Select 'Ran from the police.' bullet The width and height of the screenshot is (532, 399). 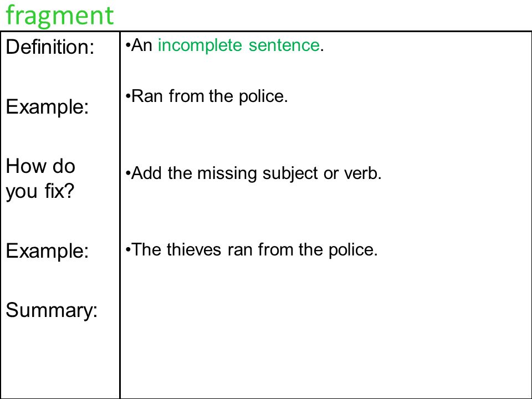pyautogui.click(x=207, y=96)
